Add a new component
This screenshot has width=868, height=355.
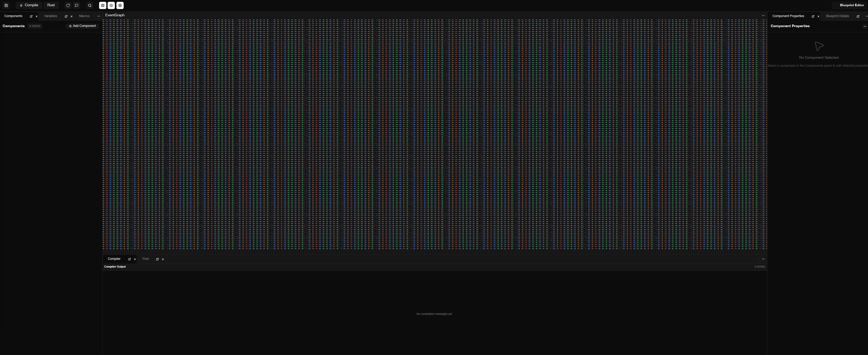82,26
